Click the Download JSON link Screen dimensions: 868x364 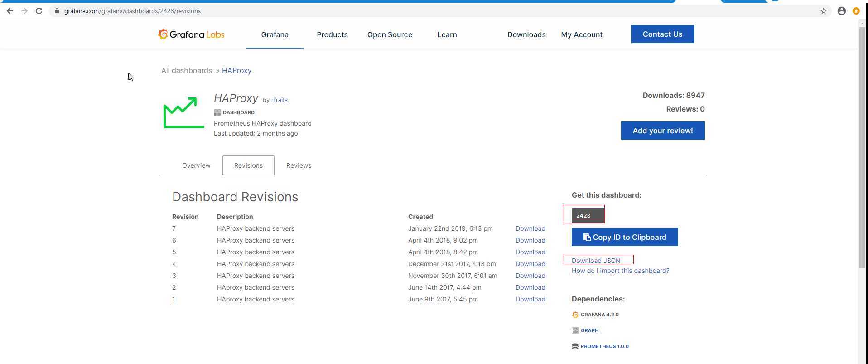596,261
